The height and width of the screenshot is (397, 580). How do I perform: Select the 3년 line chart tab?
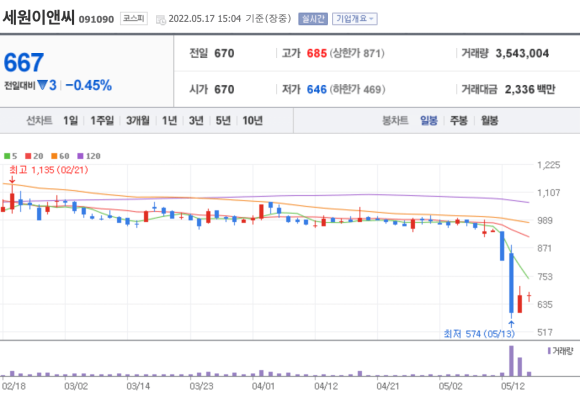(196, 120)
